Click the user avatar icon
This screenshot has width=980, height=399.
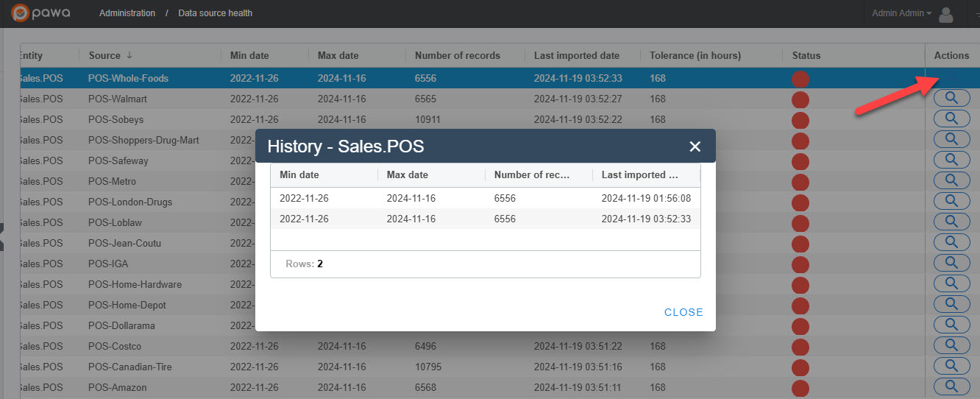point(946,14)
